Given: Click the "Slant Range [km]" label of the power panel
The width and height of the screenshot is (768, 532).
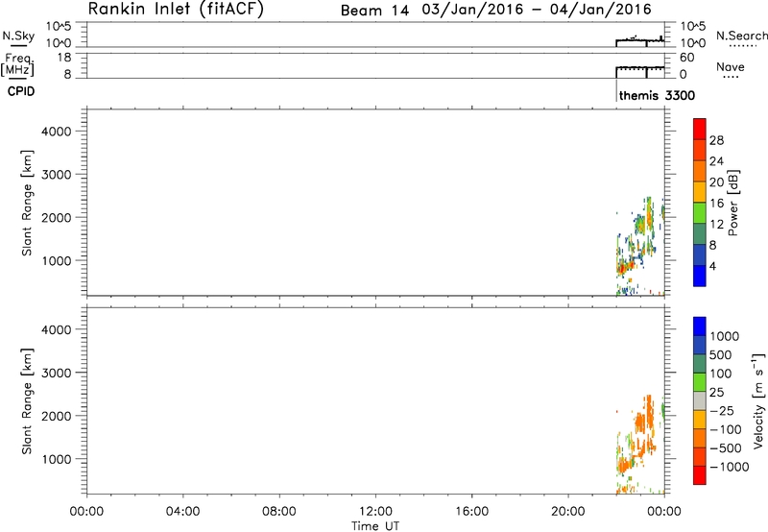Looking at the screenshot, I should point(27,203).
